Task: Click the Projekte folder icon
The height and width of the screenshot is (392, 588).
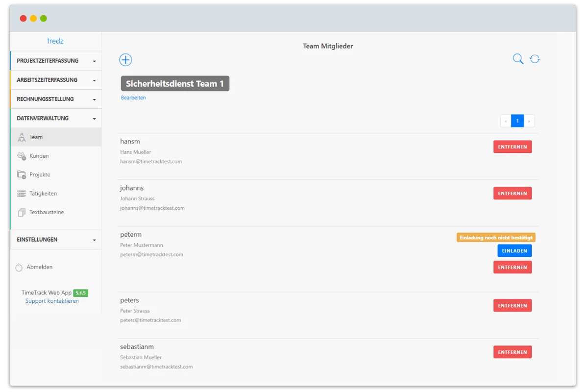Action: [x=22, y=175]
